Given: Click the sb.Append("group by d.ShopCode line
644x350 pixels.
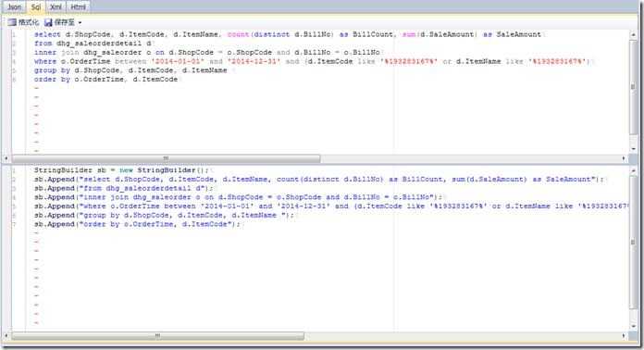Looking at the screenshot, I should (165, 215).
